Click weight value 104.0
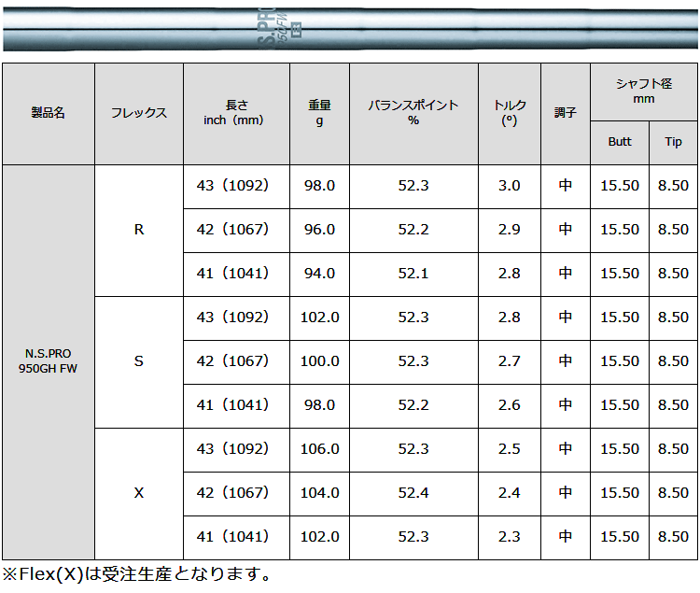 (319, 493)
